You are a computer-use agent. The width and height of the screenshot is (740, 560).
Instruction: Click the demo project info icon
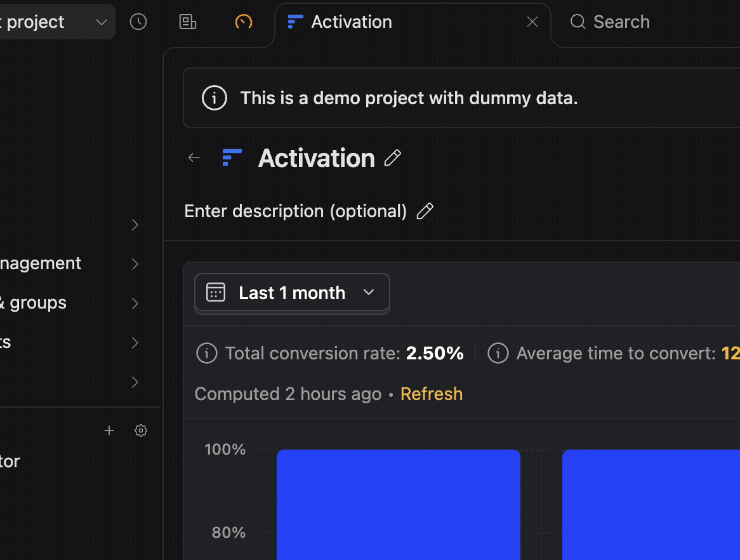coord(215,98)
